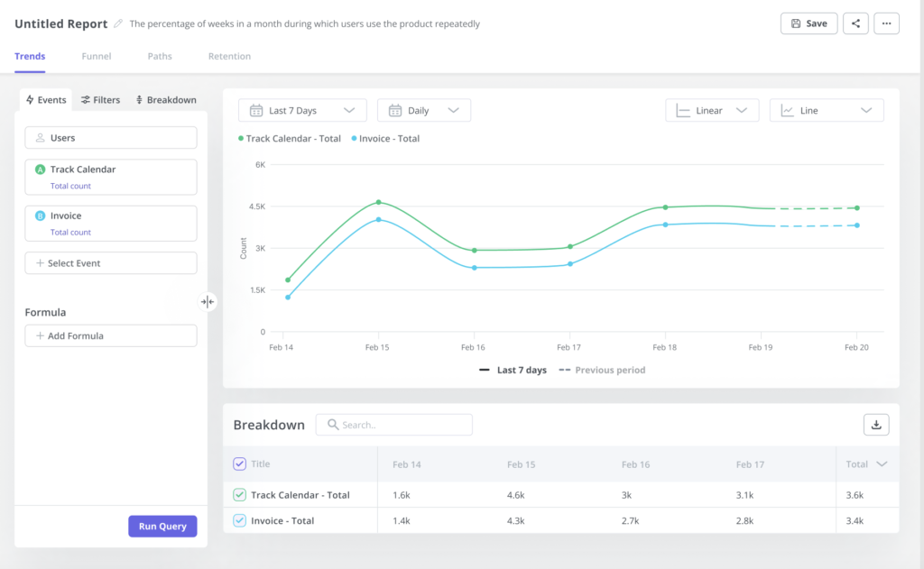Save the report
Image resolution: width=924 pixels, height=569 pixels.
(808, 23)
